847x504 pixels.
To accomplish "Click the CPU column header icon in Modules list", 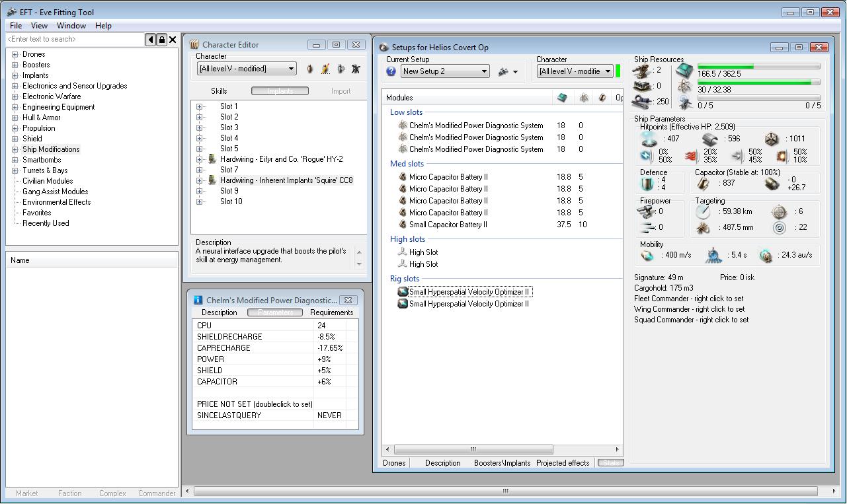I will tap(562, 98).
